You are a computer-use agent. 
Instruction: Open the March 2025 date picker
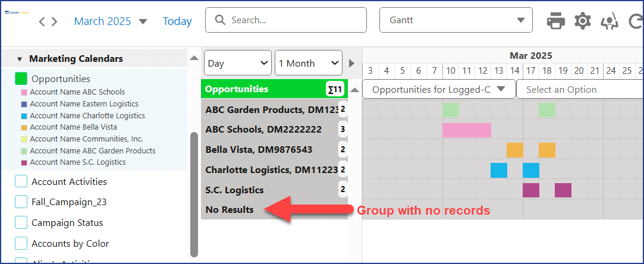(x=110, y=21)
